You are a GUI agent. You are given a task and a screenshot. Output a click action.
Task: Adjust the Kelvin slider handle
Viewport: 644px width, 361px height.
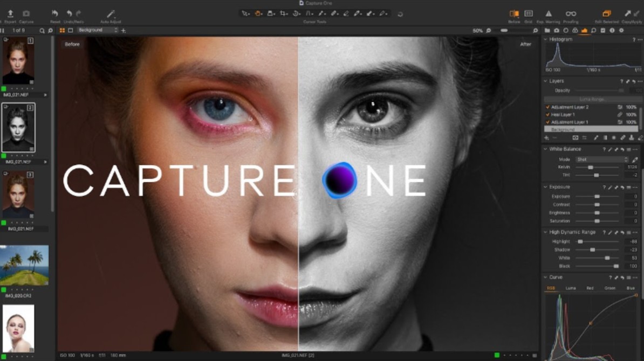[x=591, y=168]
